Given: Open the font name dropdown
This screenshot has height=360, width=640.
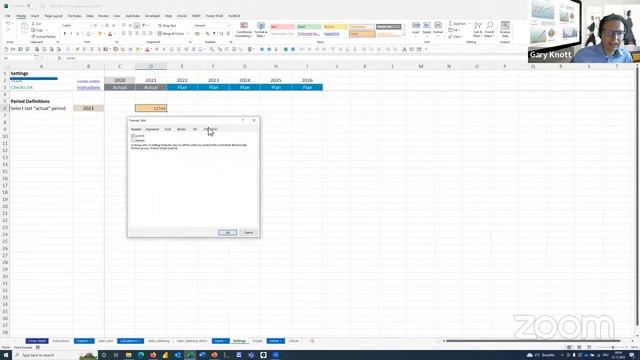Looking at the screenshot, I should click(x=90, y=26).
